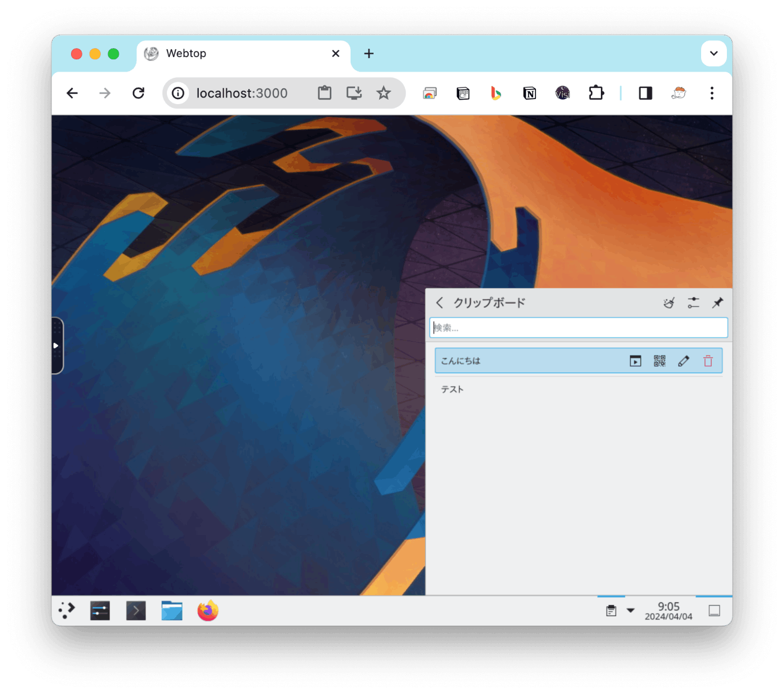Viewport: 784px width, 694px height.
Task: Show QR code for こんにちは
Action: [660, 361]
